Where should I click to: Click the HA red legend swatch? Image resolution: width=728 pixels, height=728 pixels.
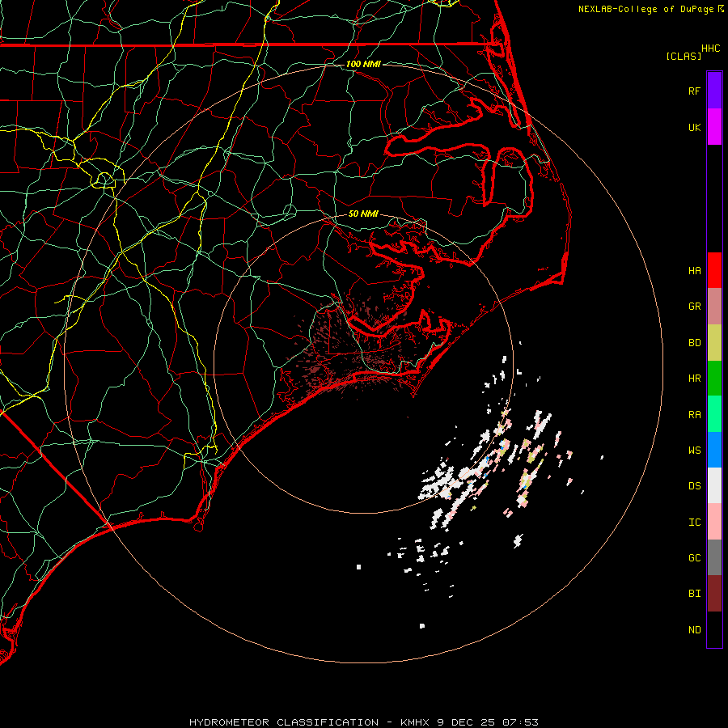click(x=714, y=270)
